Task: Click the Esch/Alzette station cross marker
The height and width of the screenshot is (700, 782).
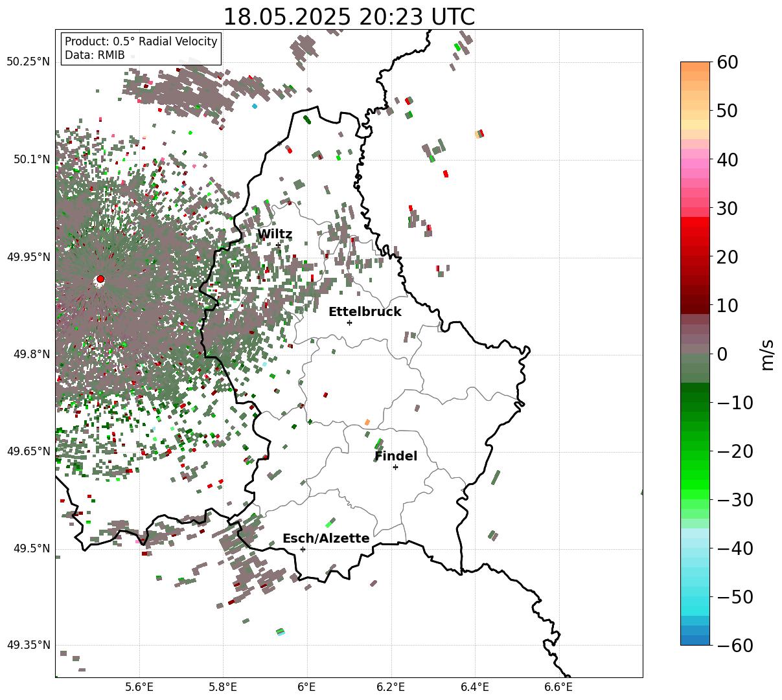Action: (x=303, y=549)
